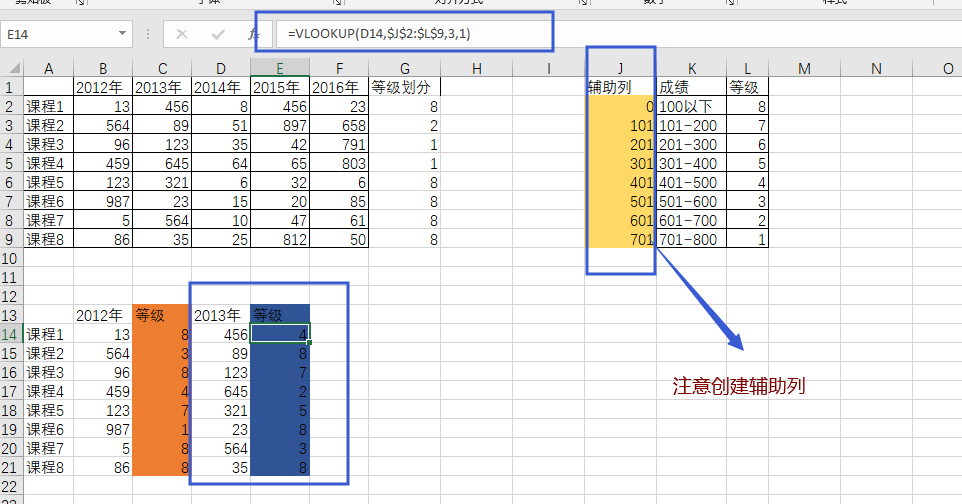This screenshot has height=504, width=962.
Task: Click cell E9 value 812
Action: pos(280,239)
